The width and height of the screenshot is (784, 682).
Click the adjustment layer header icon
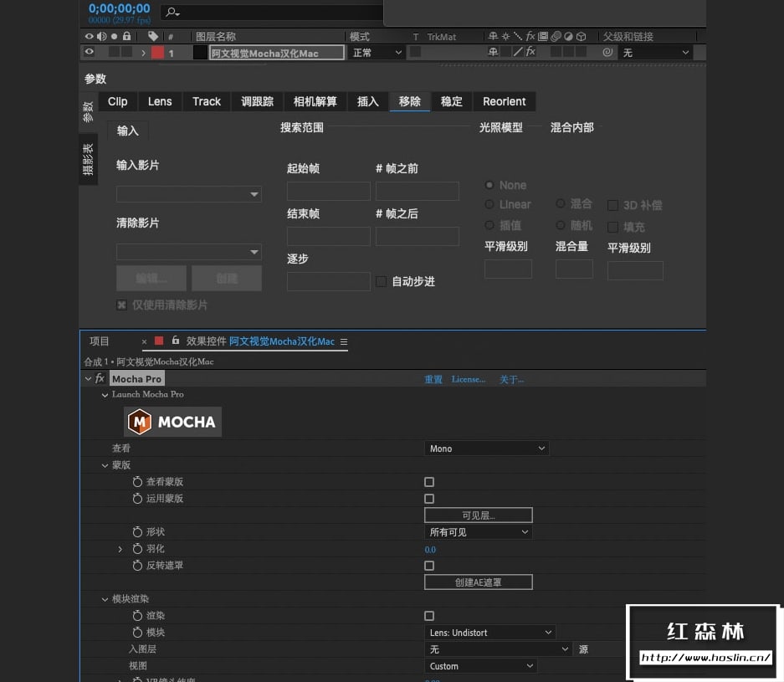click(x=568, y=36)
